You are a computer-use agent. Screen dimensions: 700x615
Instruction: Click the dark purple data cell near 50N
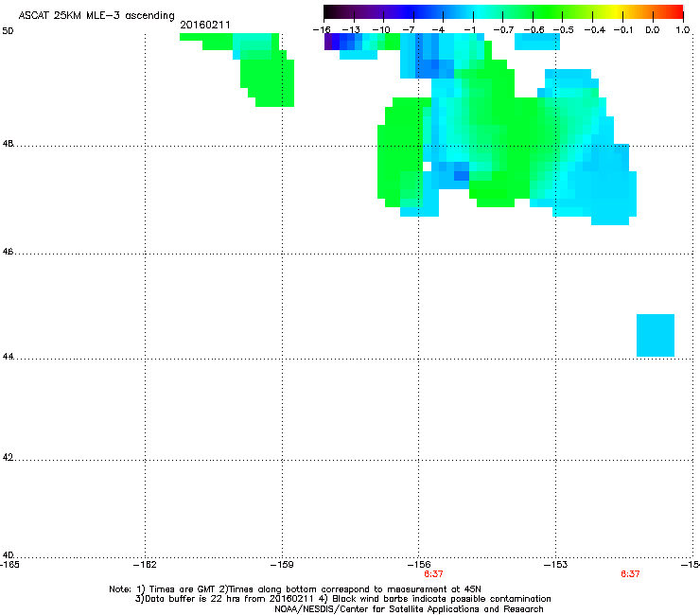(x=328, y=42)
